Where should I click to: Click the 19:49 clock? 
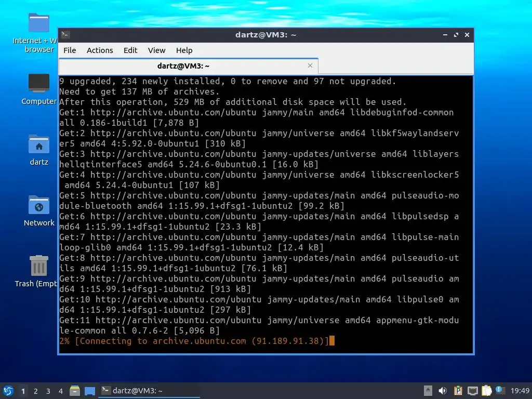click(x=520, y=391)
